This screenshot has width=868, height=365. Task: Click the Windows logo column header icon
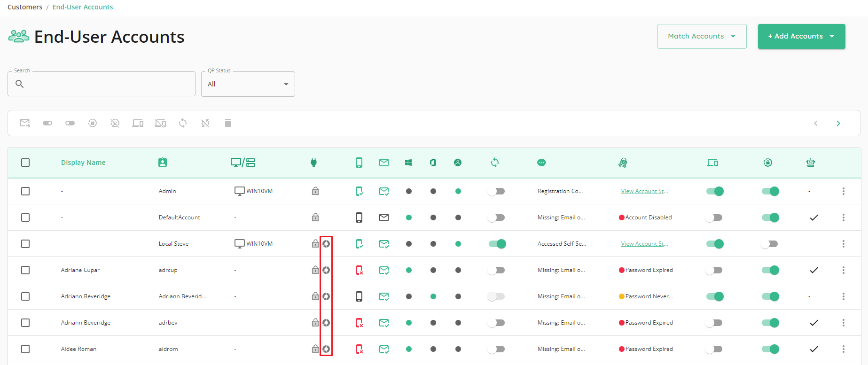(x=408, y=163)
